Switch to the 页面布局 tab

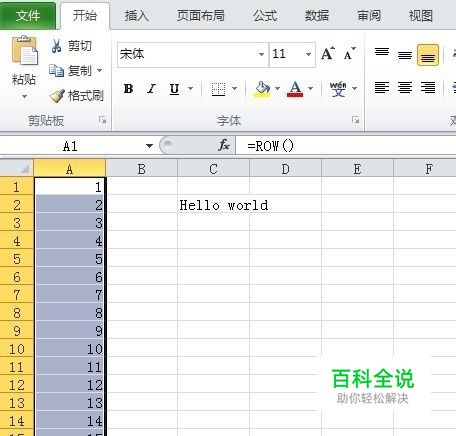click(201, 16)
